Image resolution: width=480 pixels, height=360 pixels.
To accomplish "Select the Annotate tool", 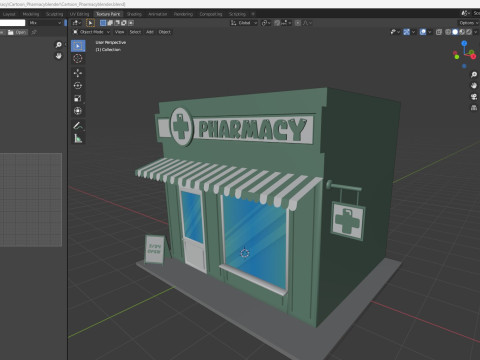I will click(x=78, y=126).
